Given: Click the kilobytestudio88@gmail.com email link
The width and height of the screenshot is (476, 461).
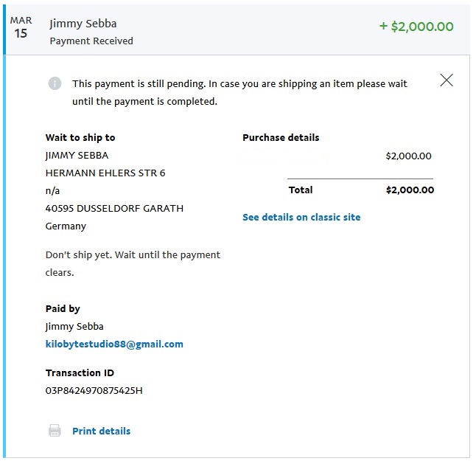Looking at the screenshot, I should 114,344.
